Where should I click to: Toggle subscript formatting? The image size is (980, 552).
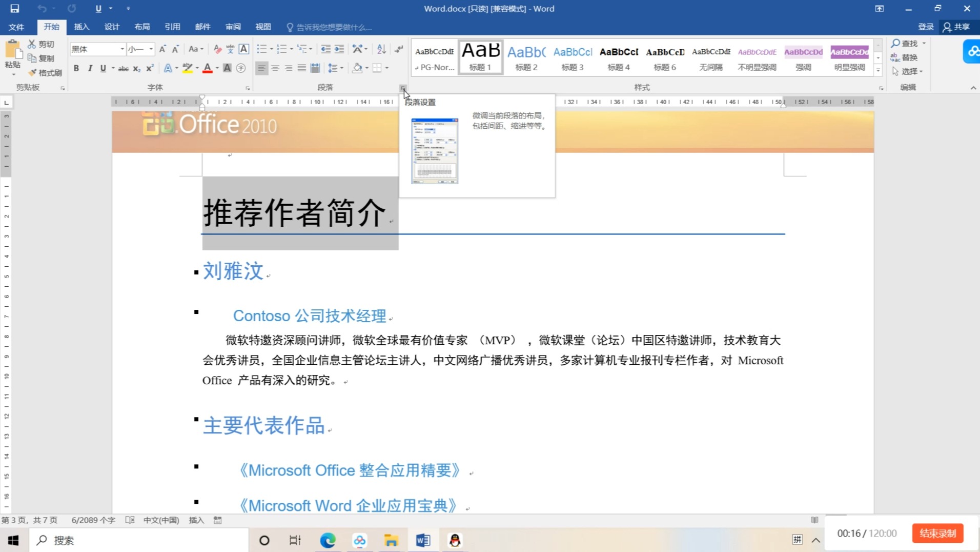pos(136,68)
